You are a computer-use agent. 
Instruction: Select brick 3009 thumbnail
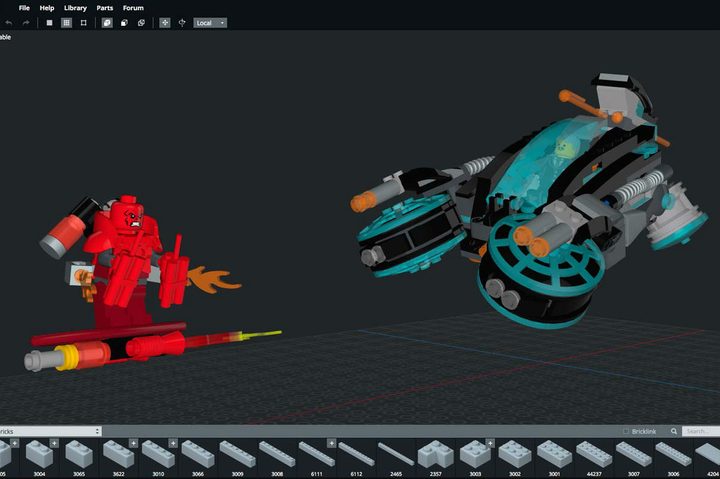[237, 454]
